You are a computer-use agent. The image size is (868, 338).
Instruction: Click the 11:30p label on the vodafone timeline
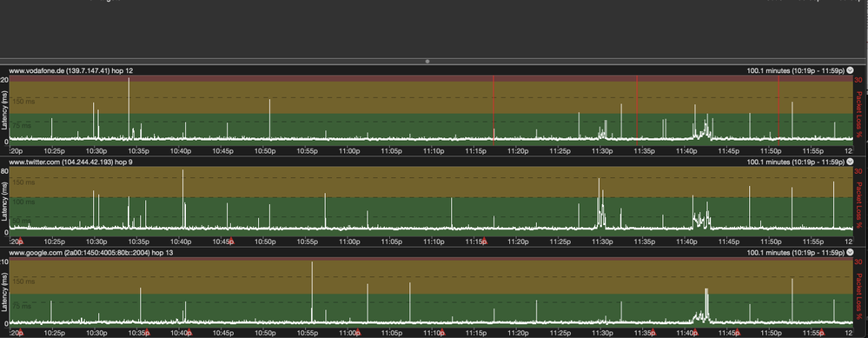[x=602, y=150]
